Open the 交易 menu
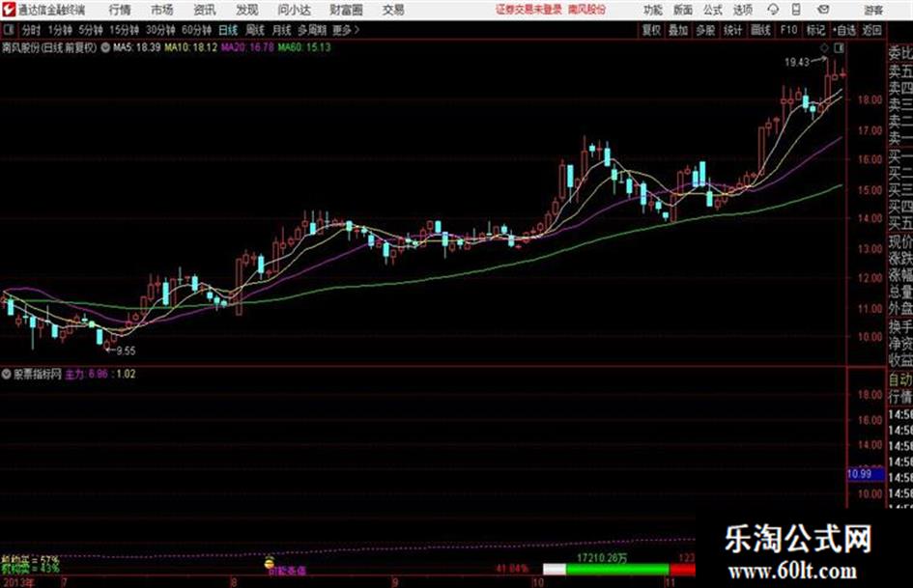This screenshot has height=588, width=913. coord(393,10)
